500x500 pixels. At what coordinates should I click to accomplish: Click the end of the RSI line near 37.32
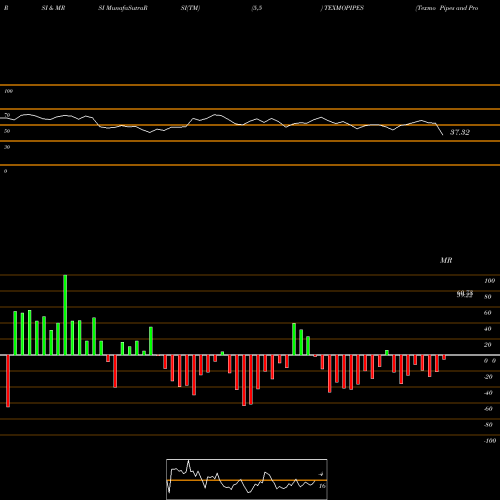coord(443,135)
